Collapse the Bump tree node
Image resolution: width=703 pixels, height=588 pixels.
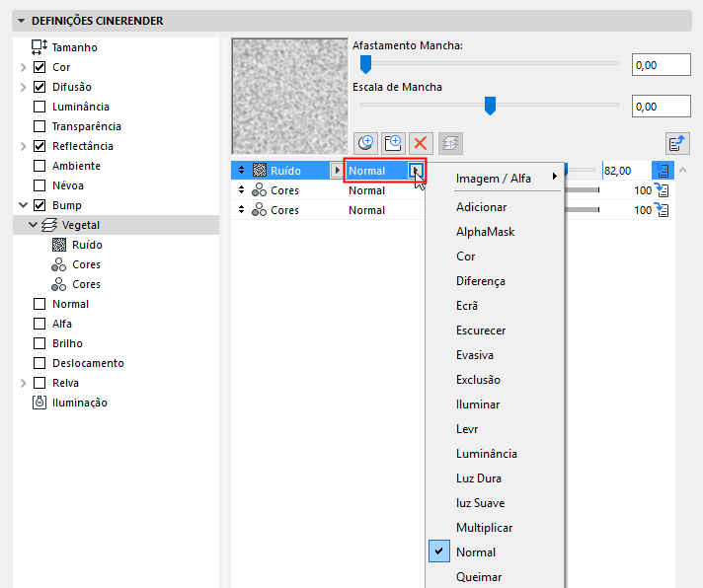click(x=24, y=205)
